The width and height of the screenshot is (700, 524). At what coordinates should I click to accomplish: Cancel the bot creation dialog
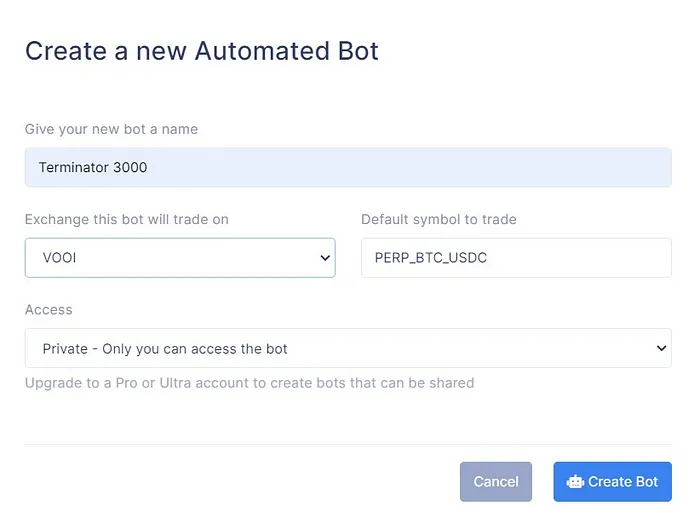pos(496,482)
